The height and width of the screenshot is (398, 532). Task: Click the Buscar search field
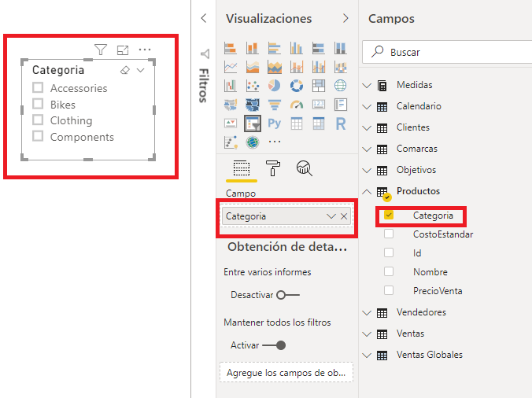click(447, 52)
